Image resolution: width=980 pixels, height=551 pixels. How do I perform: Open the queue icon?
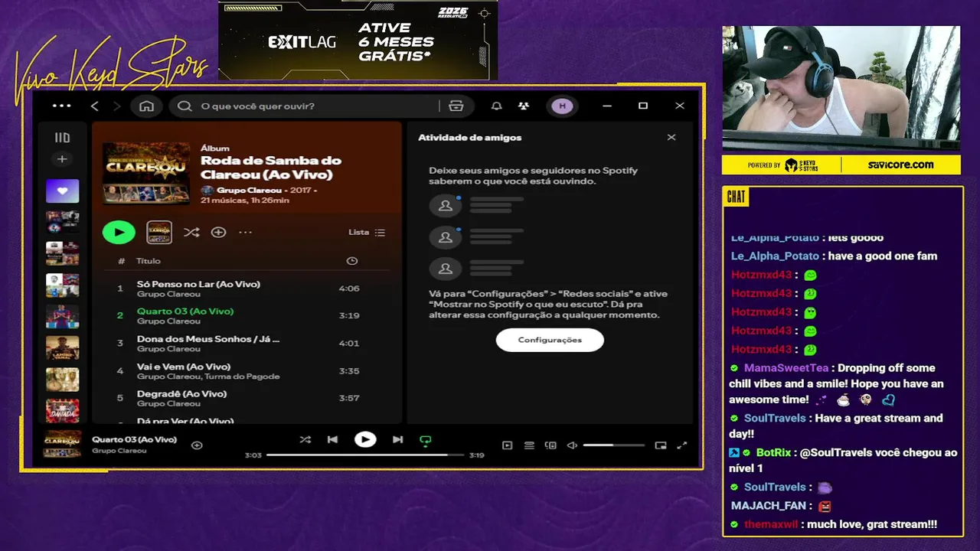[x=529, y=445]
